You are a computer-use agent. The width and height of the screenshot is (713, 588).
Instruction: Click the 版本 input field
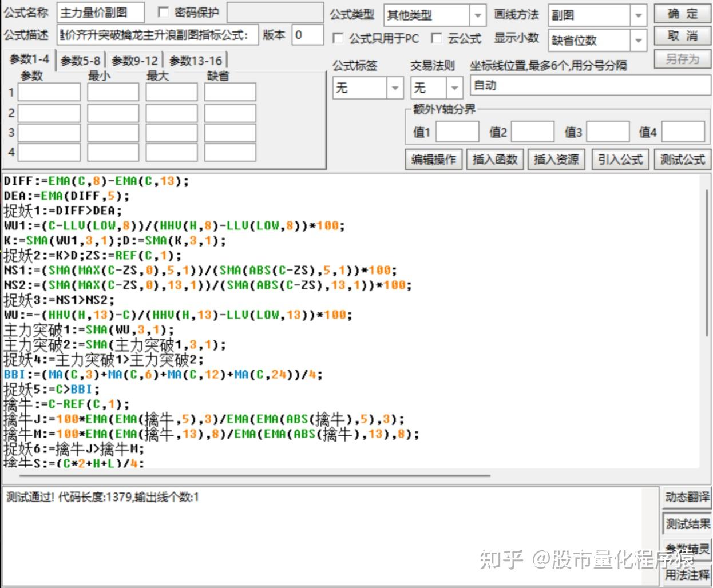pyautogui.click(x=307, y=35)
